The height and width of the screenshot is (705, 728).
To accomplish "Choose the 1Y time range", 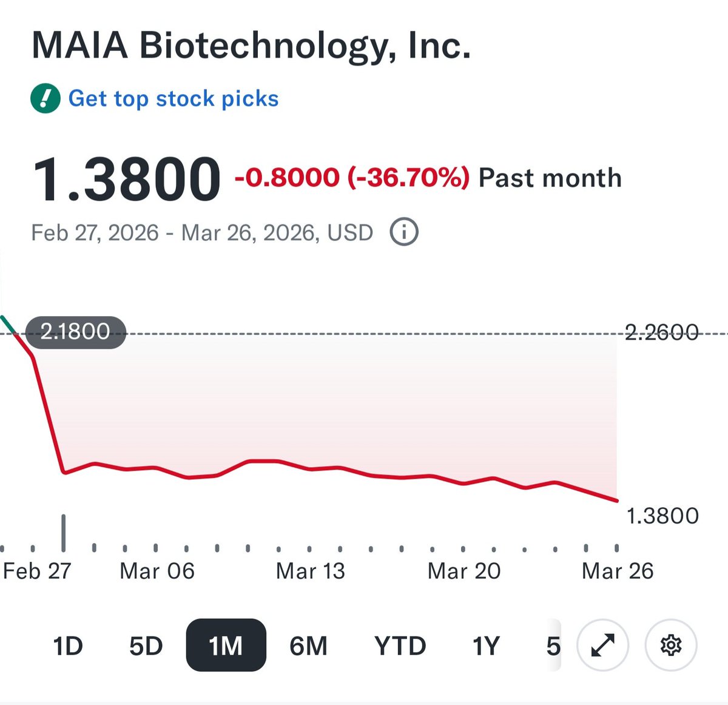I will [486, 646].
